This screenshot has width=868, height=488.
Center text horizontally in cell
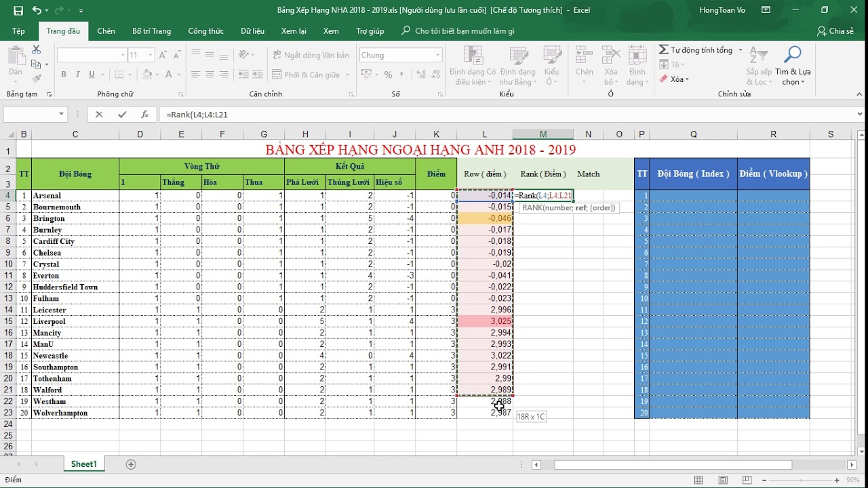(210, 75)
